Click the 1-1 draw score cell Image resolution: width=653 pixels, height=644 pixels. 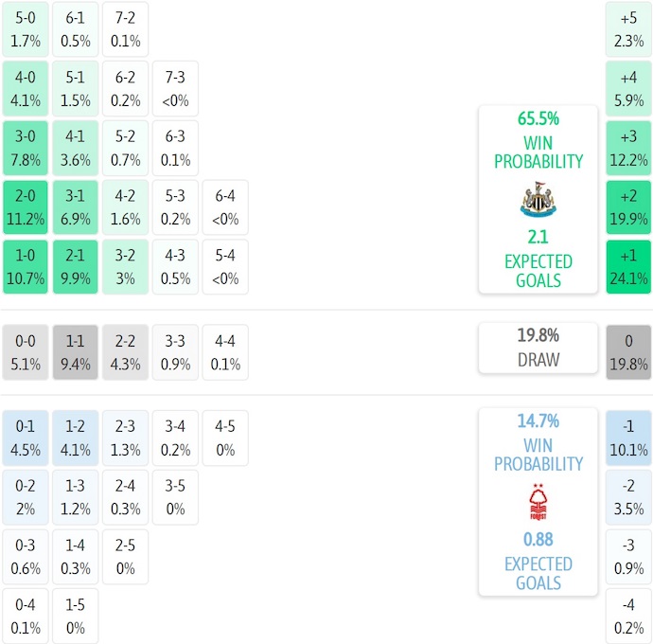click(75, 352)
